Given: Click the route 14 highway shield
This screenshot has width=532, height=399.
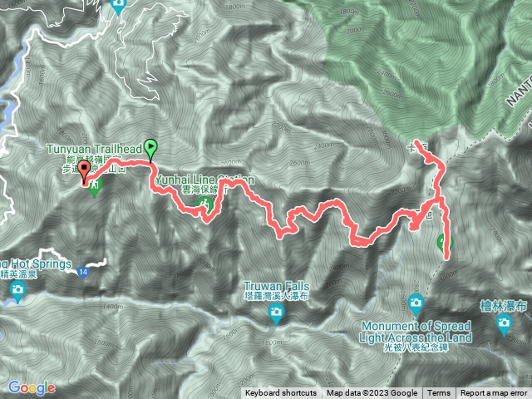Looking at the screenshot, I should point(82,273).
